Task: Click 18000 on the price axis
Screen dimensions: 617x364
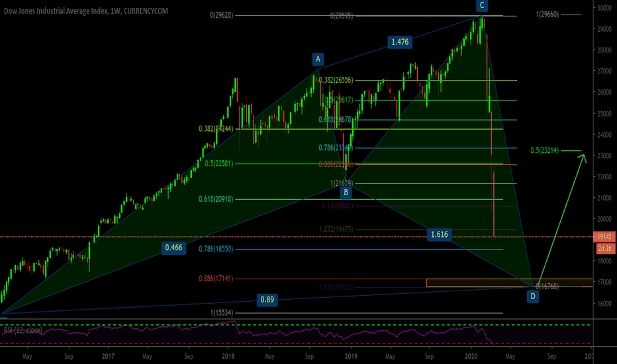Action: click(x=604, y=261)
